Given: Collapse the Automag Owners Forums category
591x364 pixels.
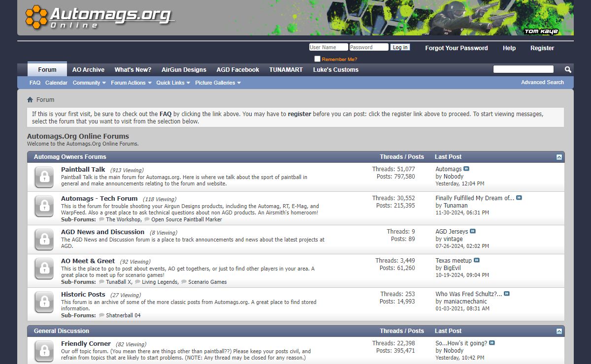Looking at the screenshot, I should click(559, 157).
